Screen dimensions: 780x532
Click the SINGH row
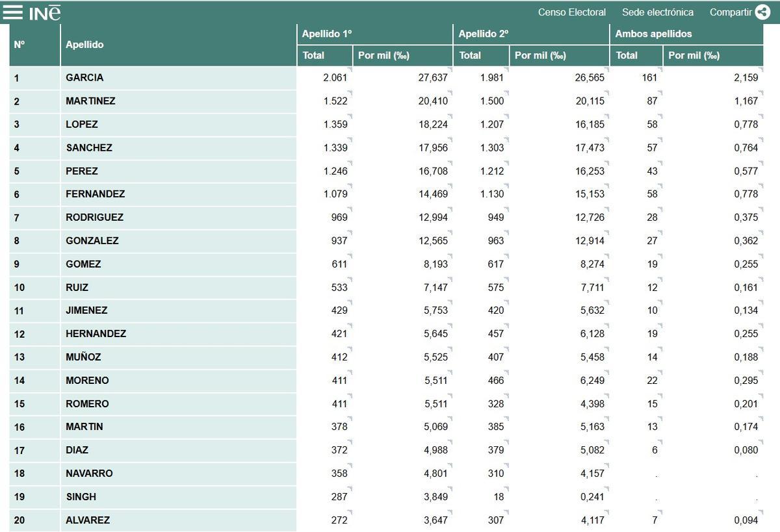tap(79, 496)
